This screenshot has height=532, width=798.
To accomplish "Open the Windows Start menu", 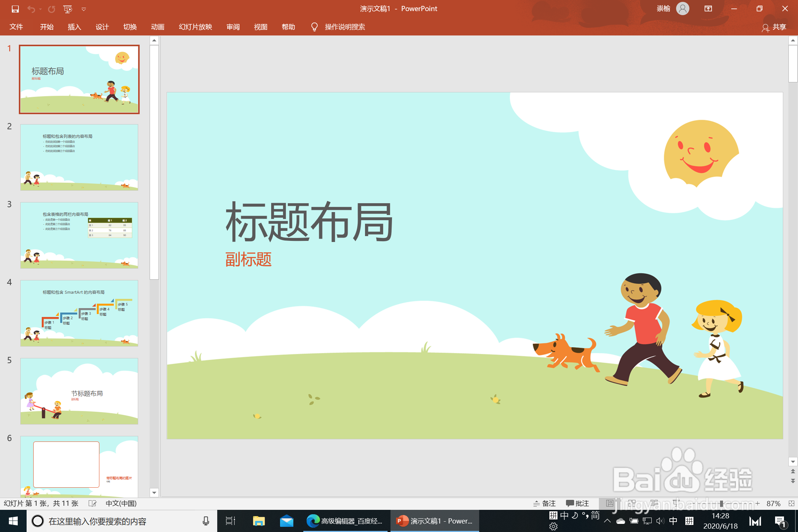I will [13, 521].
